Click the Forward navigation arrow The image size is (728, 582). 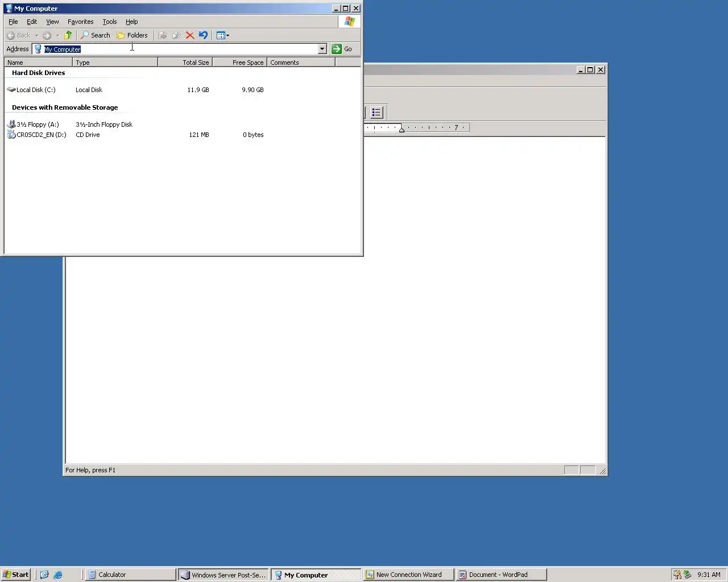47,35
